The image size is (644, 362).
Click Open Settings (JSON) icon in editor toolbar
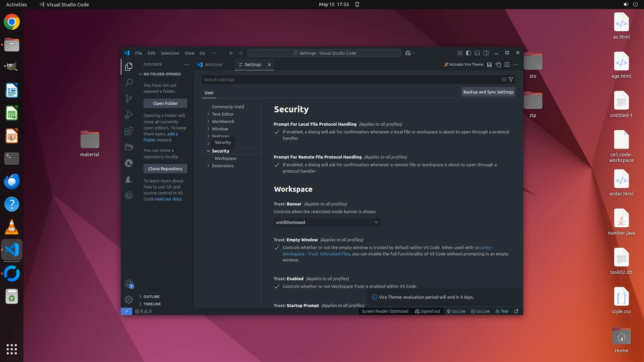(x=498, y=65)
